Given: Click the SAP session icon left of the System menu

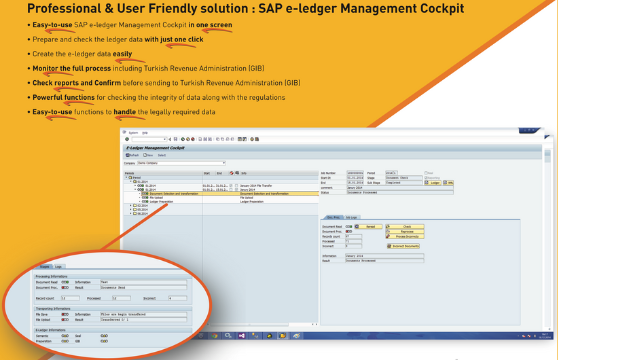Looking at the screenshot, I should pyautogui.click(x=124, y=132).
